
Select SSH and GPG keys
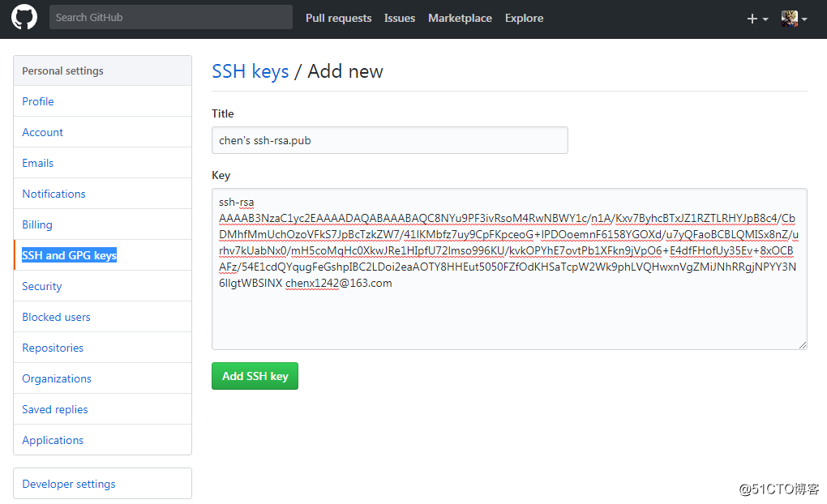tap(102, 255)
